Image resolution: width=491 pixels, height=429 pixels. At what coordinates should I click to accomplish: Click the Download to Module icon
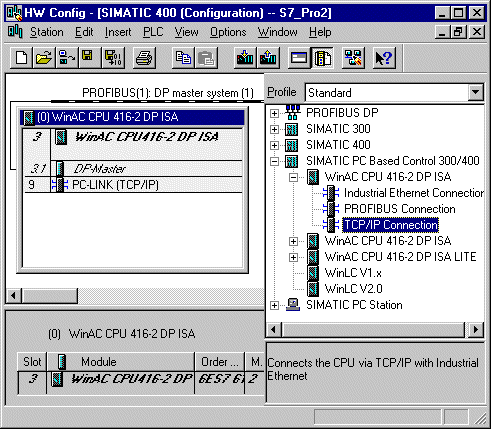[245, 58]
